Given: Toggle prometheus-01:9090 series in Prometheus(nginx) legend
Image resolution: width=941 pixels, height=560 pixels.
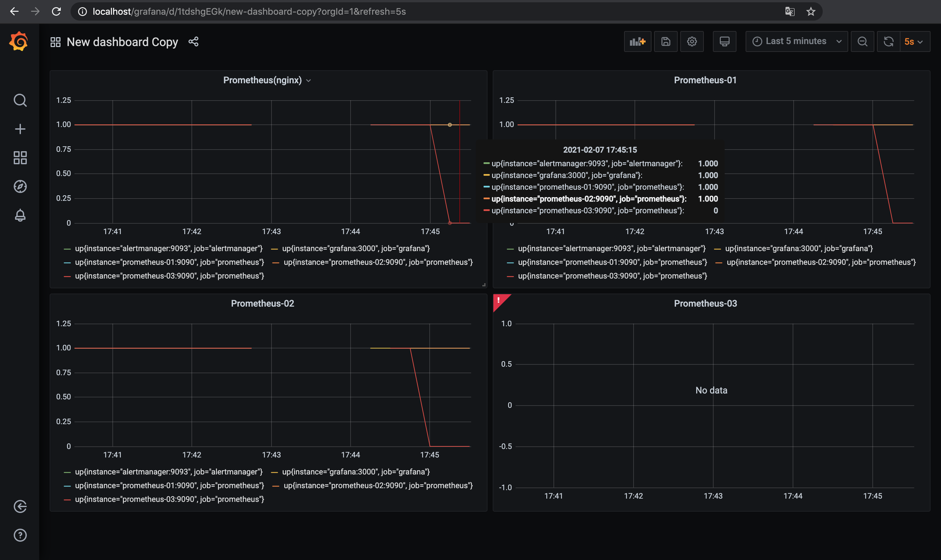Looking at the screenshot, I should pyautogui.click(x=170, y=262).
